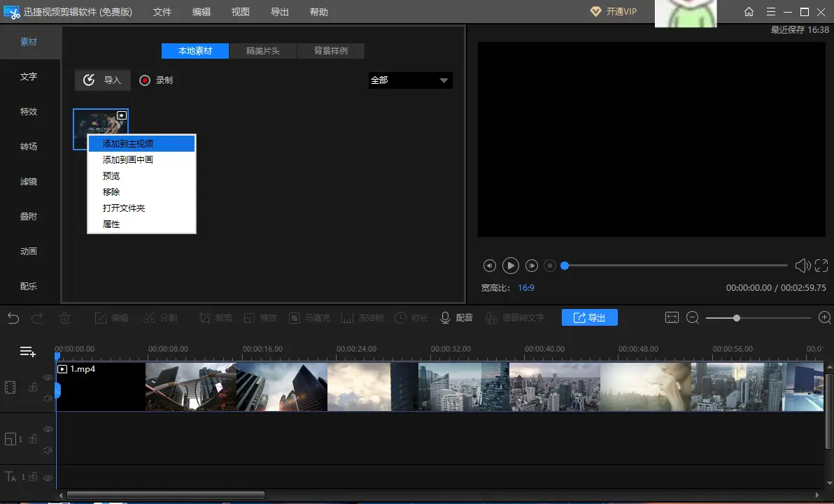Screen dimensions: 834x504
Task: Click the stop playback button
Action: click(x=550, y=266)
